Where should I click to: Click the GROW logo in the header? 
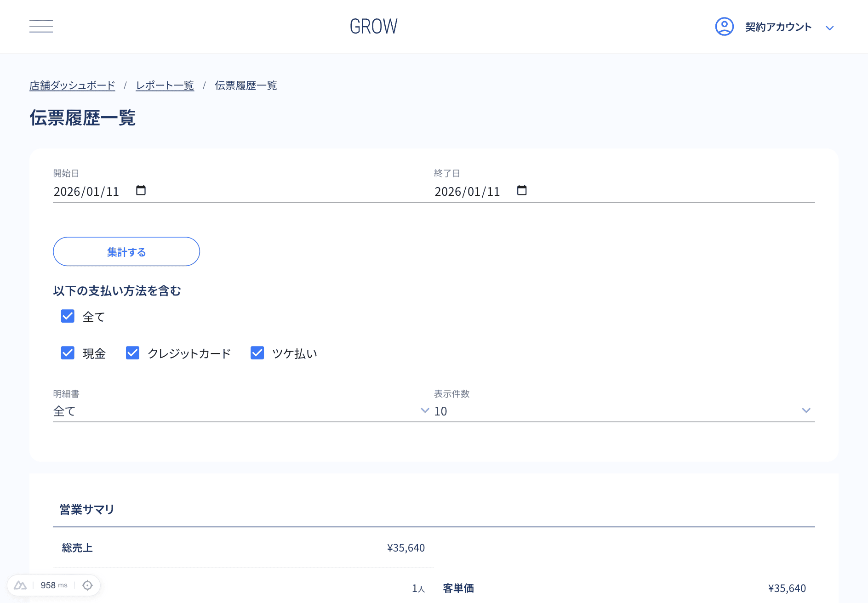[x=373, y=26]
